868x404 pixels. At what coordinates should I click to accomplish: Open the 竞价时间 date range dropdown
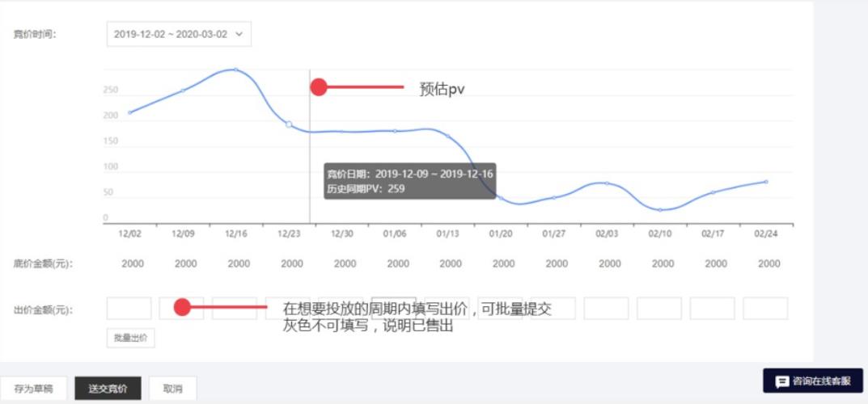tap(179, 34)
